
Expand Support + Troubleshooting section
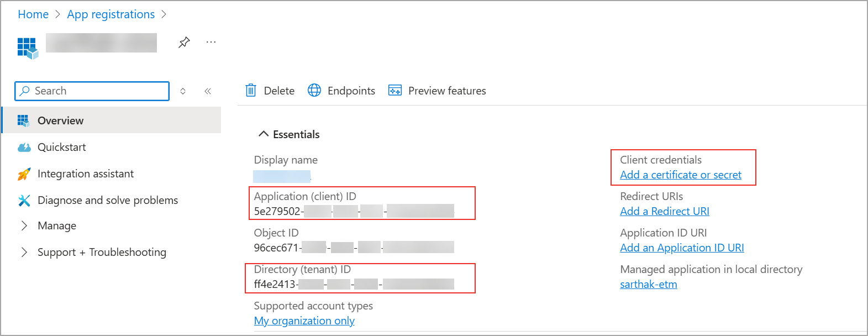[x=24, y=252]
